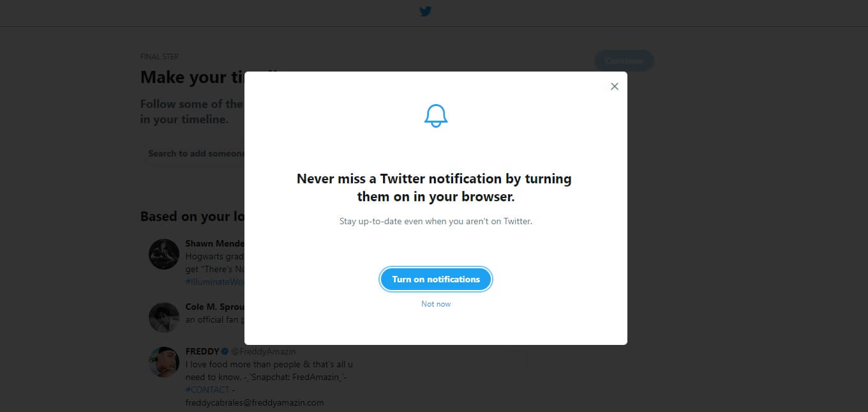Open the @FreddyAmazin handle
Screen dimensions: 868x412
[x=263, y=351]
